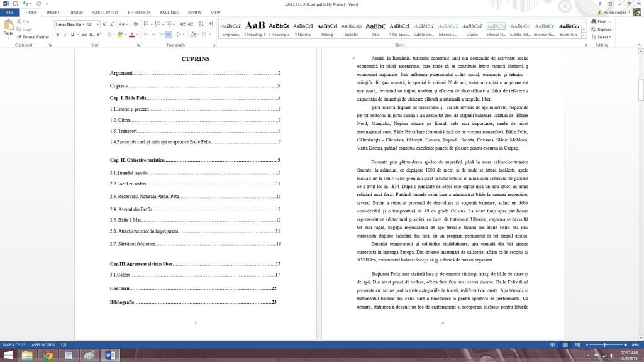Enable justify paragraph alignment
The image size is (644, 362).
click(169, 35)
